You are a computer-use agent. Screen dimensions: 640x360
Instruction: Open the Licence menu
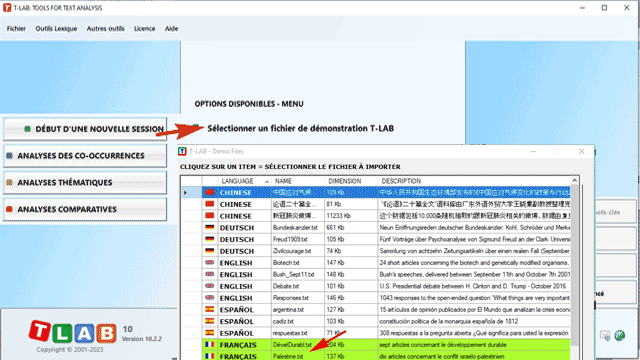[x=144, y=29]
